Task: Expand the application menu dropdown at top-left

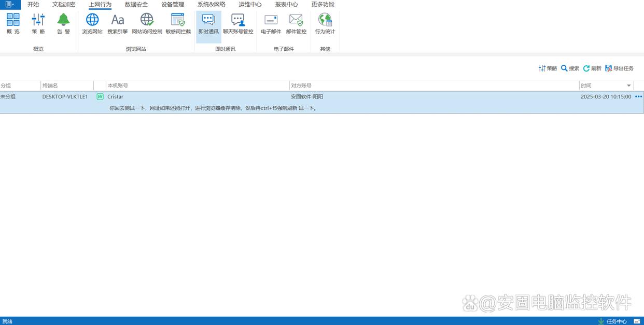Action: pyautogui.click(x=10, y=5)
